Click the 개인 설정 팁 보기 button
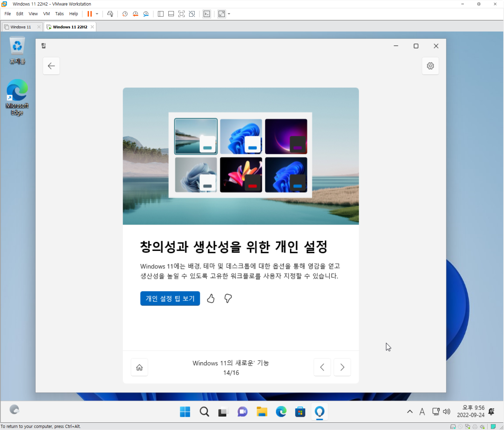504x430 pixels. (170, 298)
